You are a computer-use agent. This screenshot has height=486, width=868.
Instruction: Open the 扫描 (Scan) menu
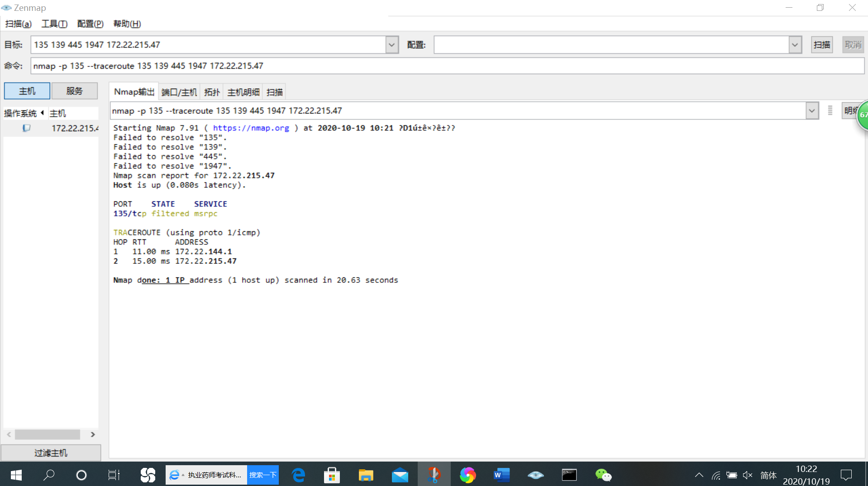point(19,24)
